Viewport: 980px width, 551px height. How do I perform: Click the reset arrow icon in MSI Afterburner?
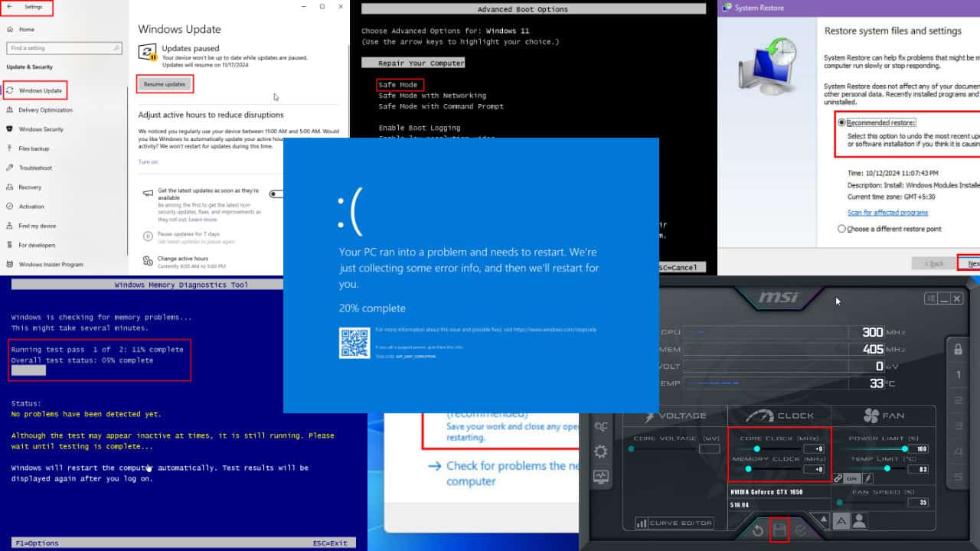click(757, 530)
